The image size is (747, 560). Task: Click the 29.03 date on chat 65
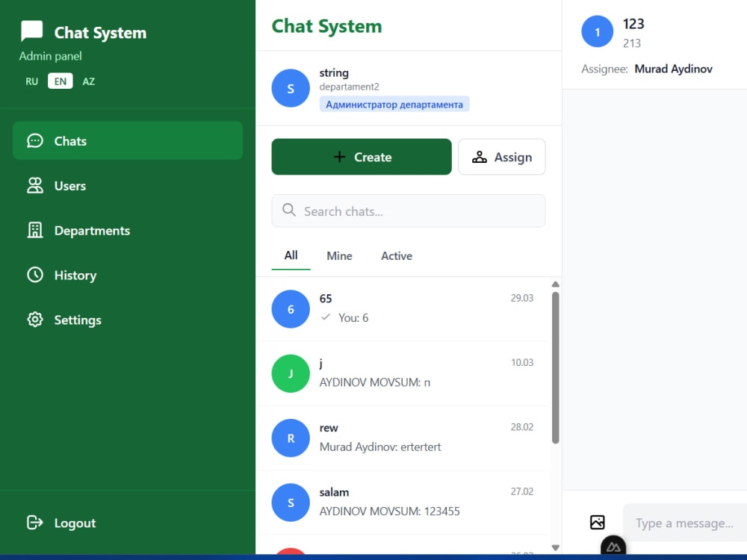522,298
